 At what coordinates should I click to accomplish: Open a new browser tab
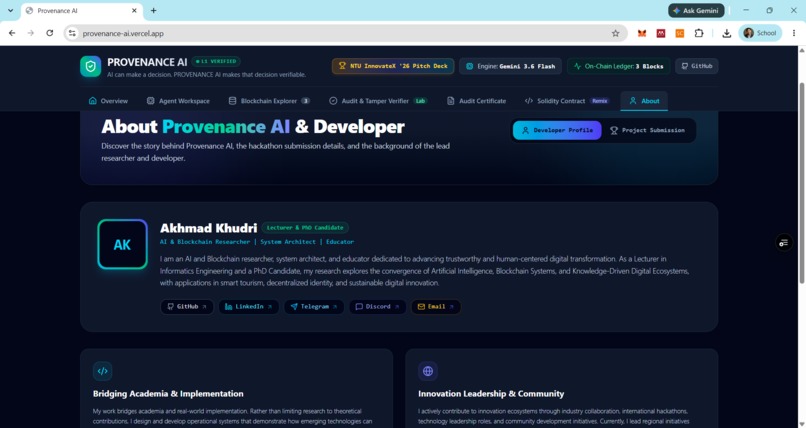pyautogui.click(x=153, y=10)
